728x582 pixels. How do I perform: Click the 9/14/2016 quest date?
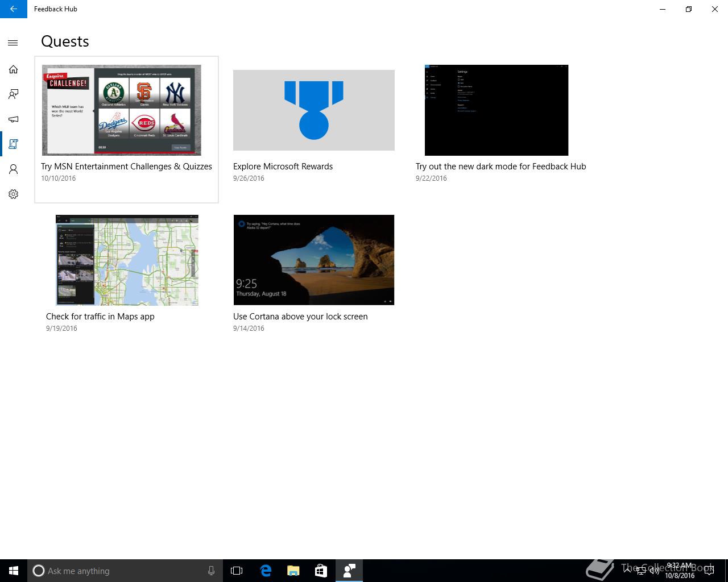[x=249, y=329]
